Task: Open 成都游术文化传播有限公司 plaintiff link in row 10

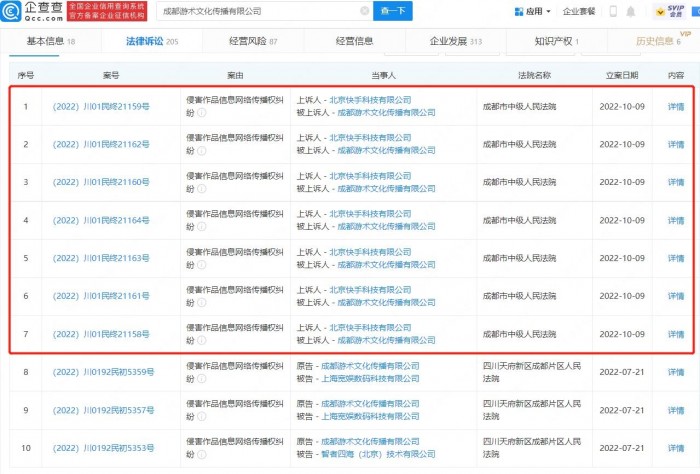Action: click(370, 441)
